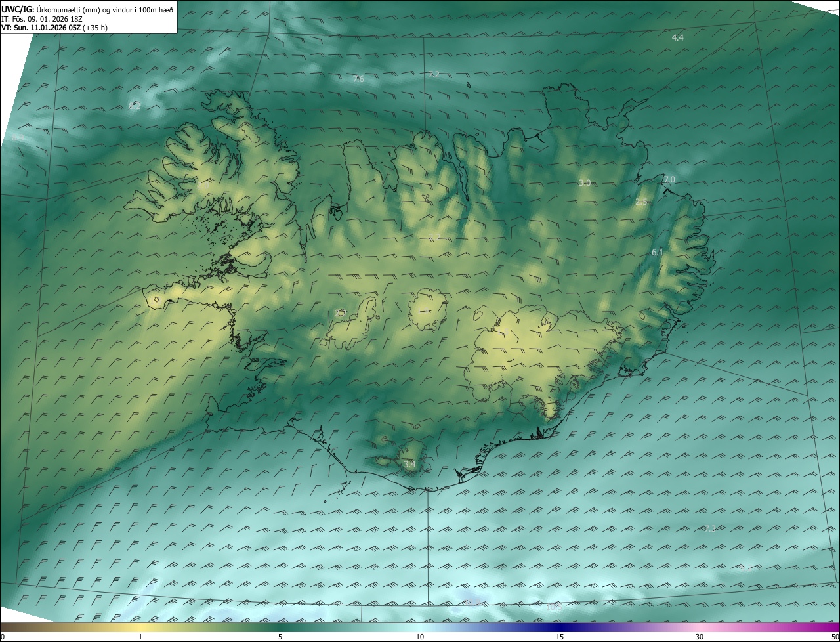Viewport: 840px width, 642px height.
Task: Click the 2.0 value label in the Westfjords
Action: click(x=203, y=186)
